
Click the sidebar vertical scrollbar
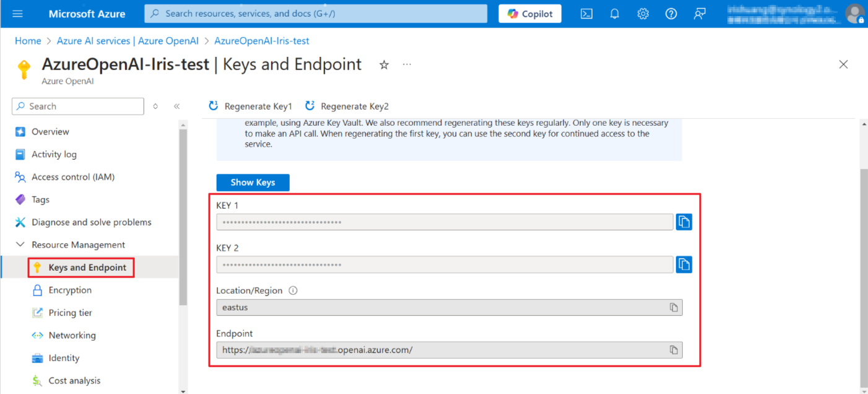(x=183, y=217)
